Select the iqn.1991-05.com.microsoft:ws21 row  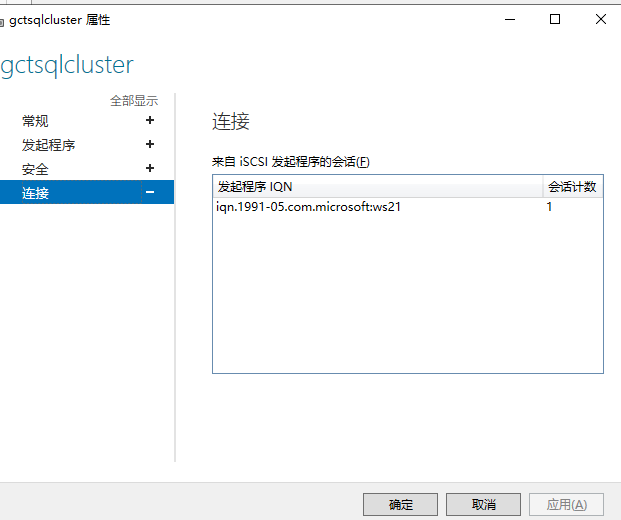[x=408, y=207]
